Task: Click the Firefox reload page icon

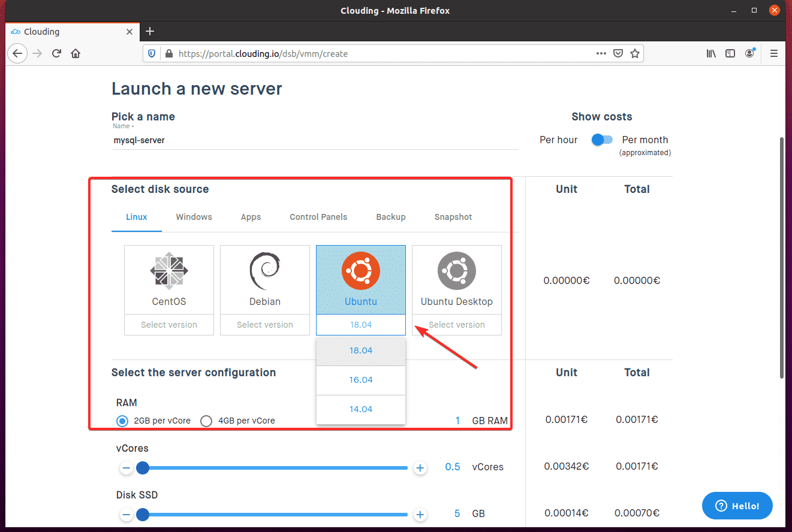Action: pos(56,53)
